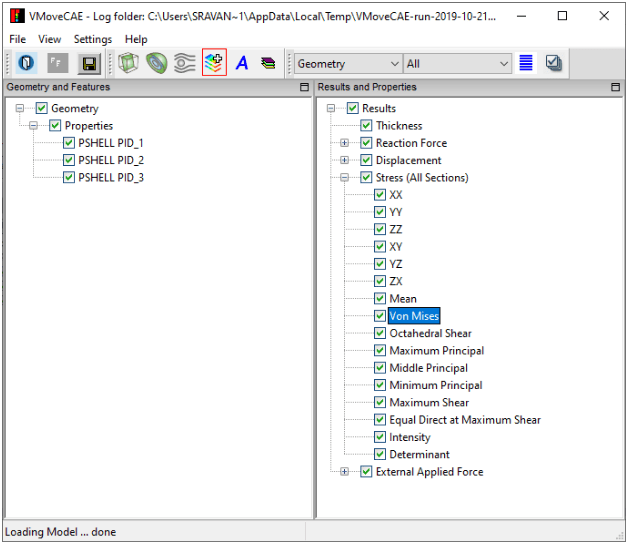Close the VMoveCAE window

pyautogui.click(x=604, y=16)
